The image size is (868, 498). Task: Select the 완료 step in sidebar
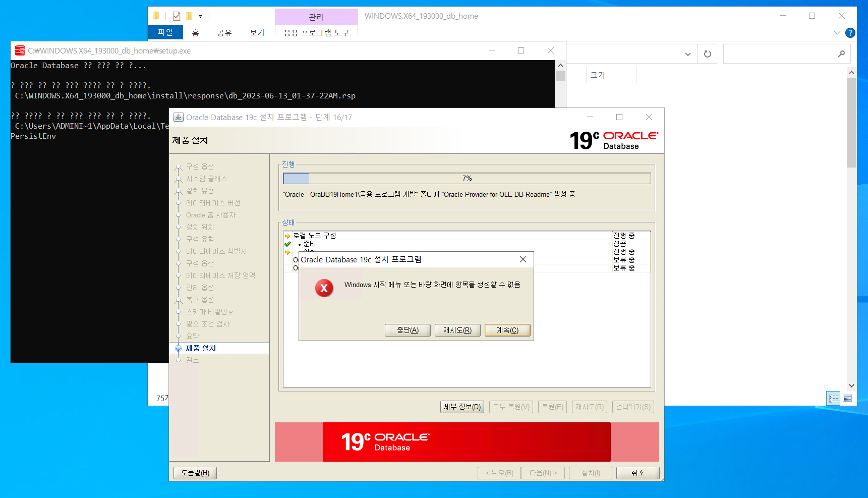click(x=193, y=360)
